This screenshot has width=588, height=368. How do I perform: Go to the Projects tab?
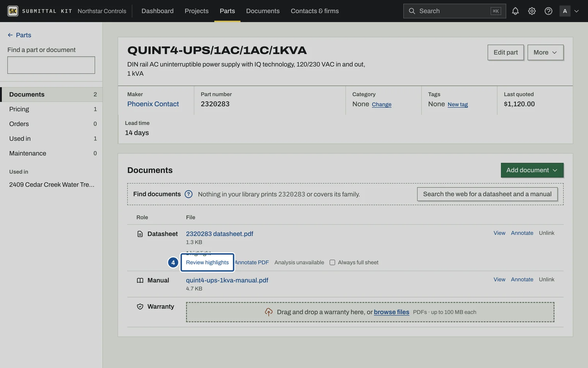click(197, 11)
